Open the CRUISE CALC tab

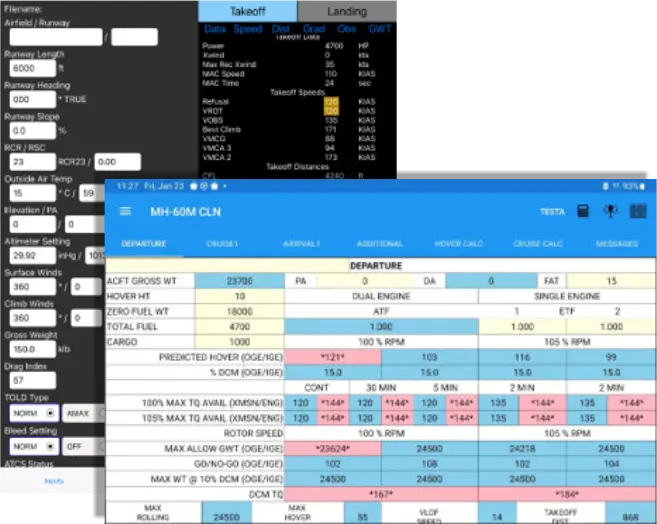[x=538, y=244]
